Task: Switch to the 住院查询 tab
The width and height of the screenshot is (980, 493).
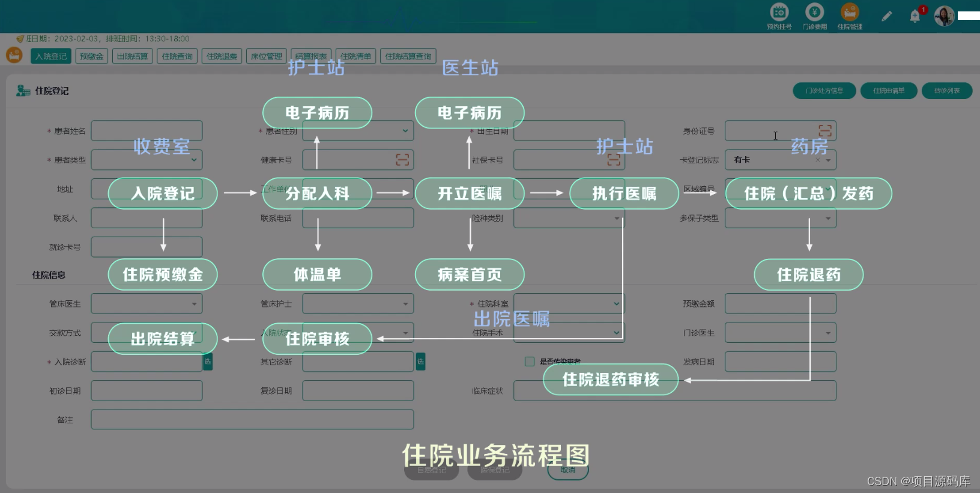Action: (x=177, y=56)
